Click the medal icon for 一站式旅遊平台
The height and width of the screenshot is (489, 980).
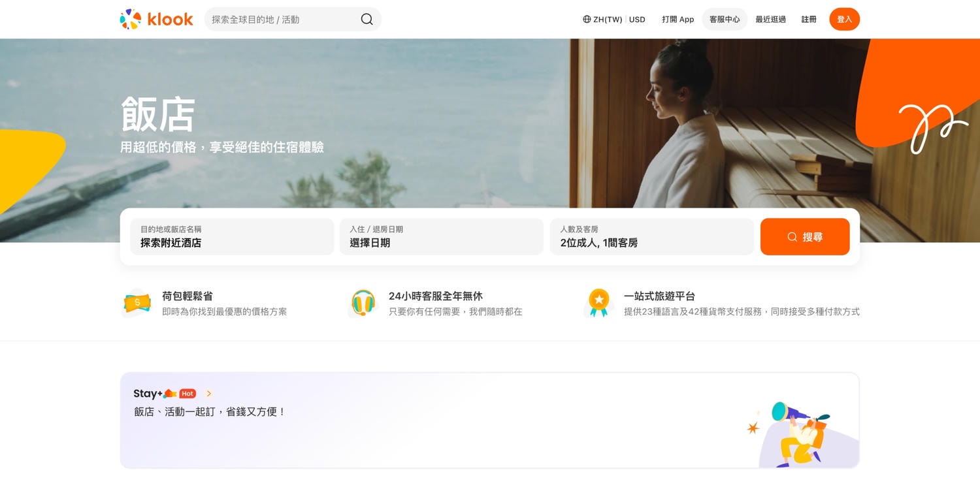point(598,303)
